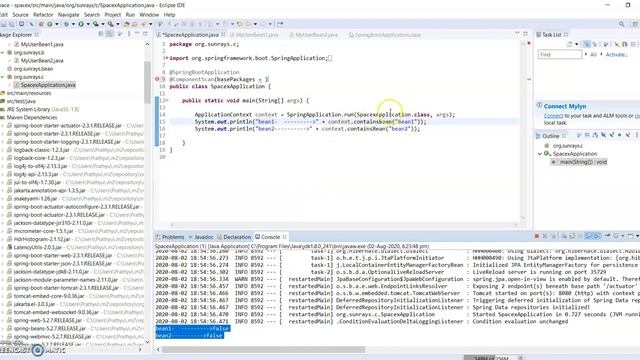Collapse the SpacexApplication node in Outline
The image size is (640, 360).
coord(540,154)
